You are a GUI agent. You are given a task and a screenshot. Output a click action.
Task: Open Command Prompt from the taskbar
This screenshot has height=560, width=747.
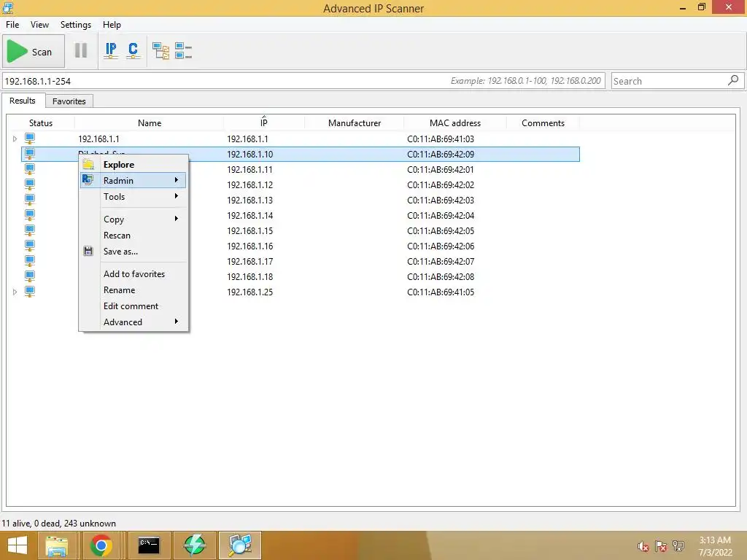coord(149,545)
